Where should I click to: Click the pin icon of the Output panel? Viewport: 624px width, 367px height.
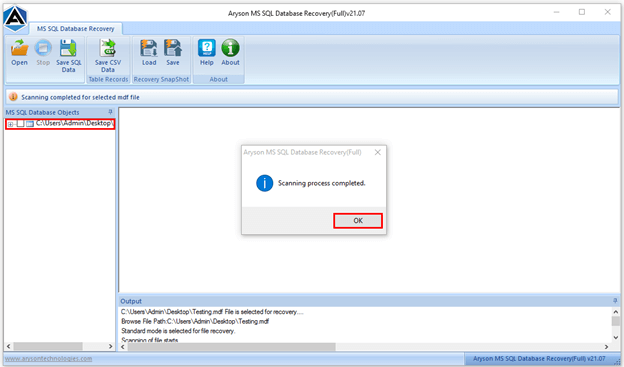[615, 301]
